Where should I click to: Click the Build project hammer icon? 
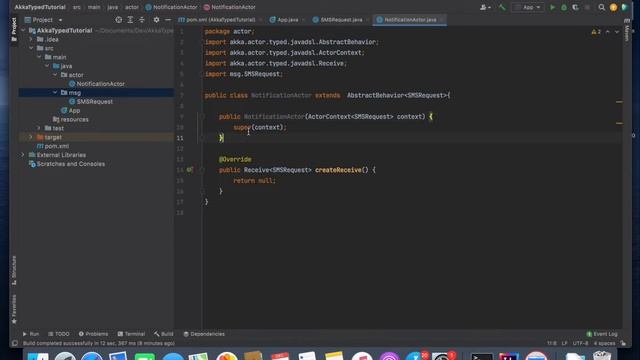coord(502,7)
